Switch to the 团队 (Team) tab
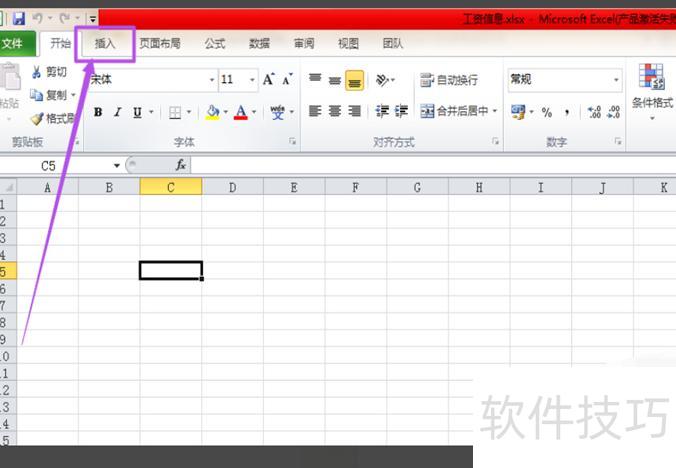This screenshot has width=676, height=468. click(x=393, y=44)
